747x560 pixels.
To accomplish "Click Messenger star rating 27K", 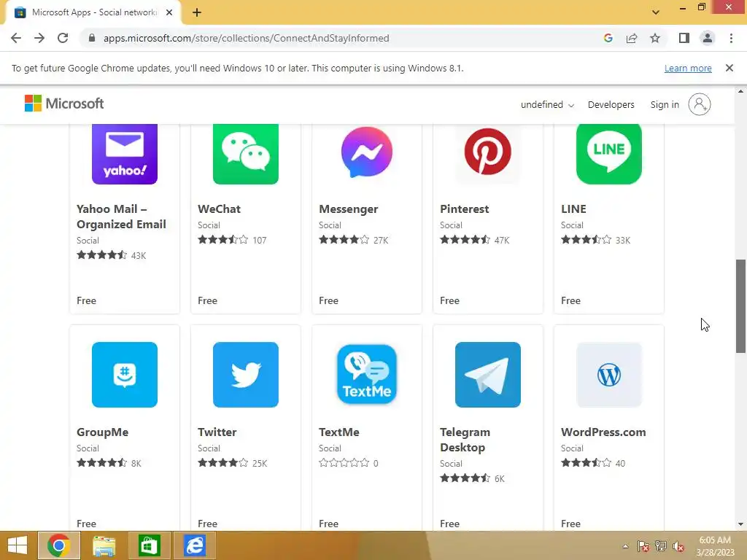I will pos(354,240).
